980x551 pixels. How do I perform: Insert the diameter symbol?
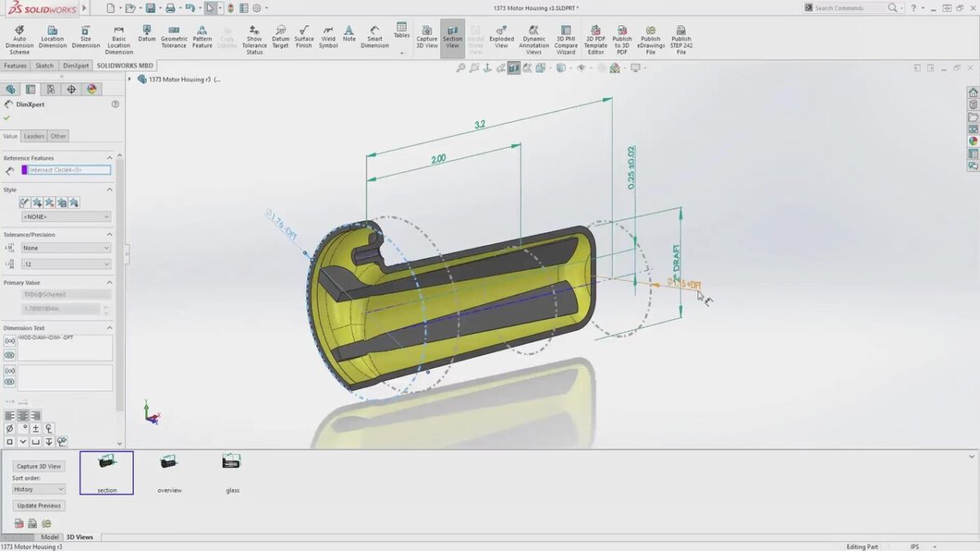(10, 429)
